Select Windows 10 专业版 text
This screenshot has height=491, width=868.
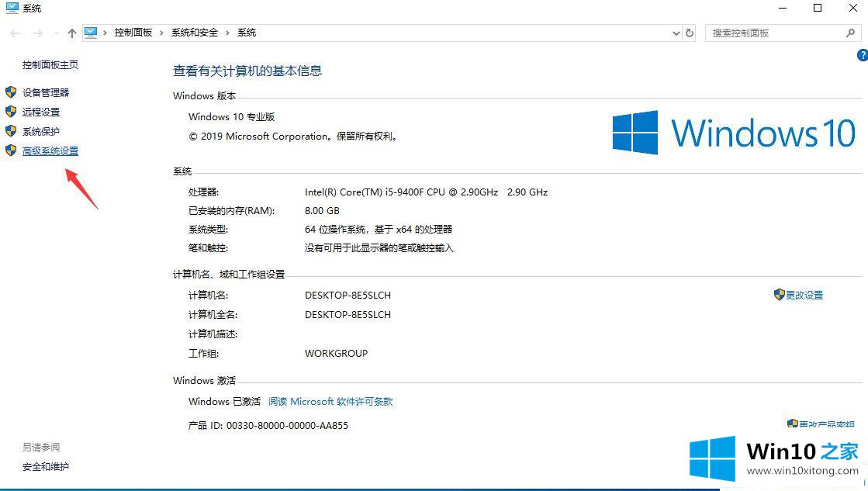tap(231, 117)
